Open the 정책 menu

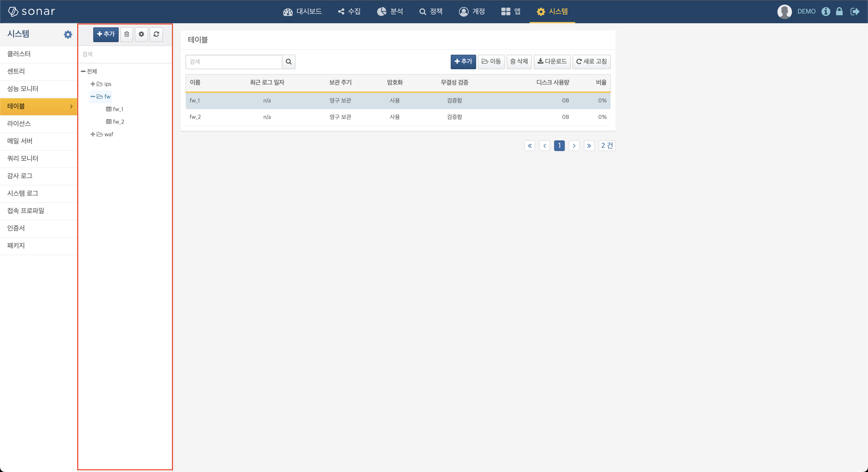[x=431, y=11]
